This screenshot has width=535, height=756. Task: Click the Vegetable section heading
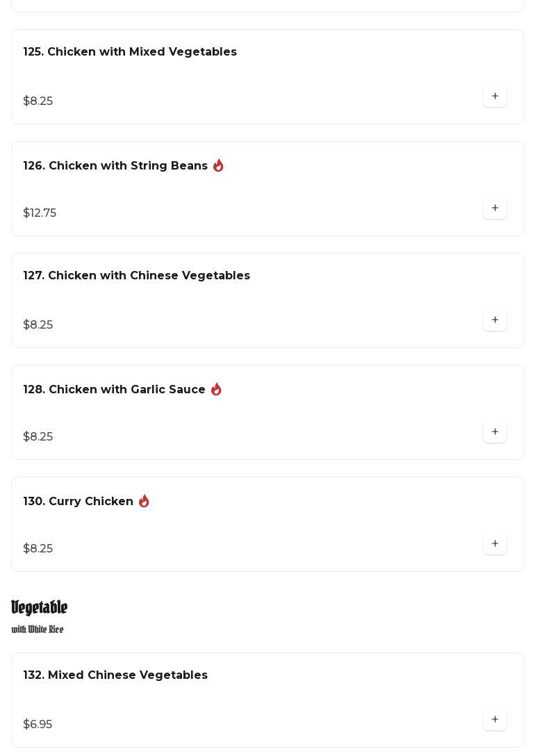(40, 608)
